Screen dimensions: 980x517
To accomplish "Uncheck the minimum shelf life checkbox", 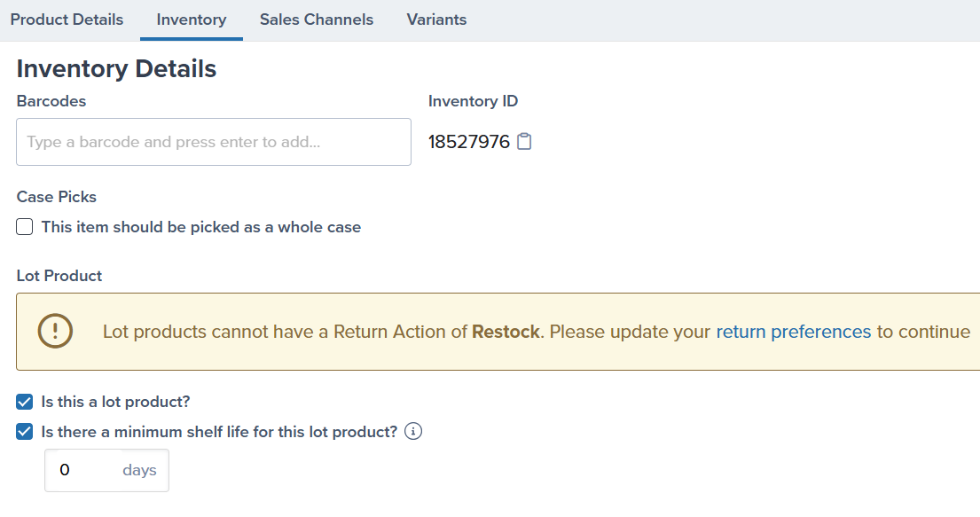I will pos(24,431).
